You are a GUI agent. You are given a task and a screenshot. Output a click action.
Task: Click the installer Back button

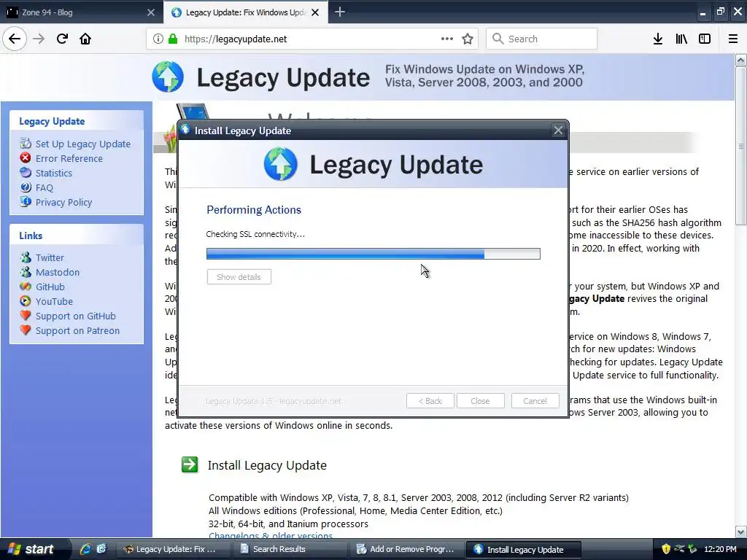[x=430, y=400]
